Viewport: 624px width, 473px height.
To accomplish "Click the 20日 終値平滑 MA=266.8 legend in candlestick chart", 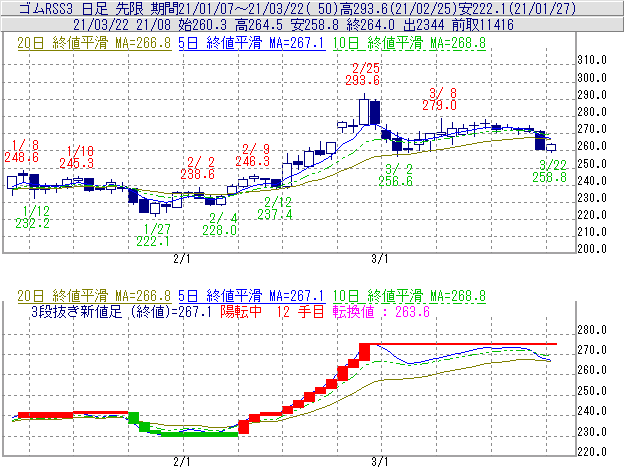I will click(94, 43).
